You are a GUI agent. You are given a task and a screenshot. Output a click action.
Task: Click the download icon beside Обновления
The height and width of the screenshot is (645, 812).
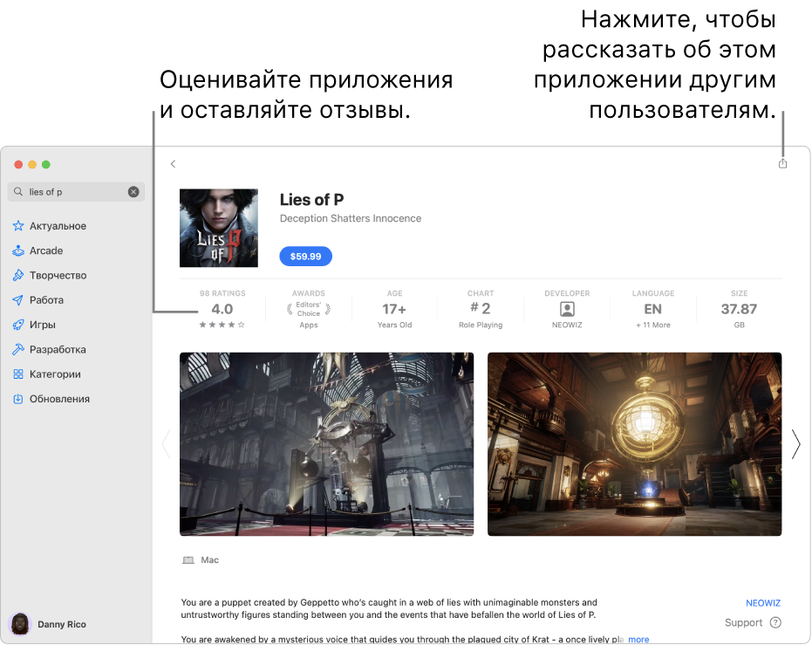pyautogui.click(x=18, y=399)
